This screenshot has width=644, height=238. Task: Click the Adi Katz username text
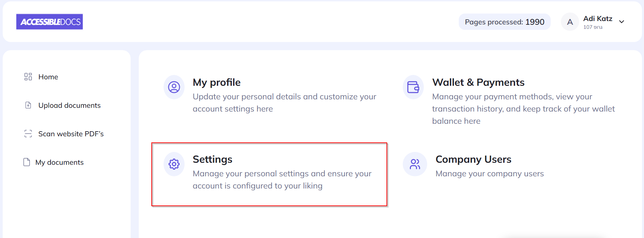tap(598, 18)
